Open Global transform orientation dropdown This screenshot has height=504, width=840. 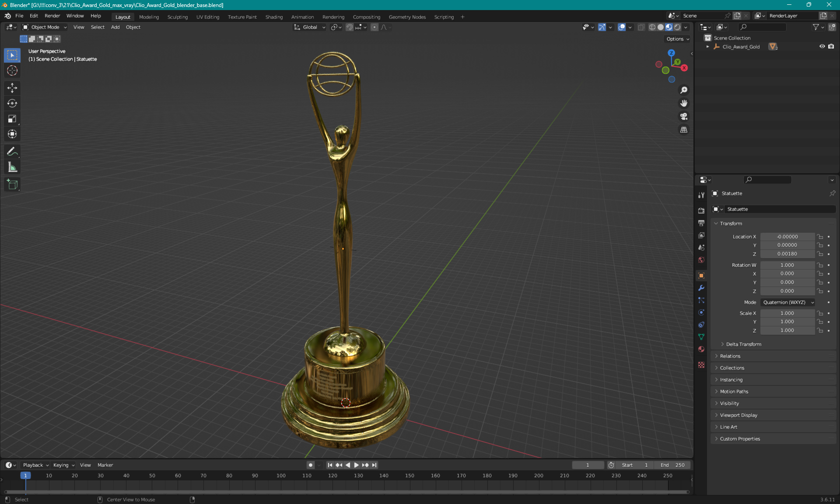[309, 27]
